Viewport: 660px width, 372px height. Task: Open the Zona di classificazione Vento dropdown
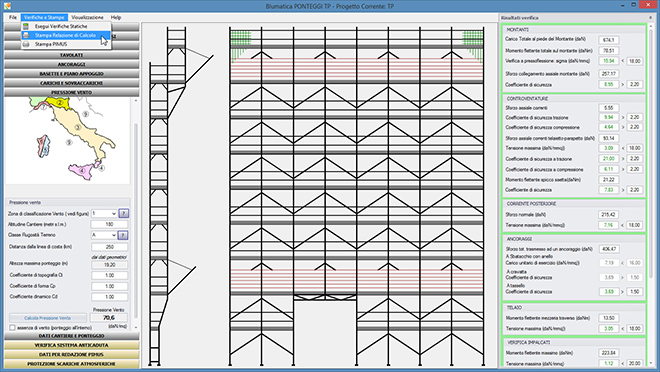click(x=104, y=214)
